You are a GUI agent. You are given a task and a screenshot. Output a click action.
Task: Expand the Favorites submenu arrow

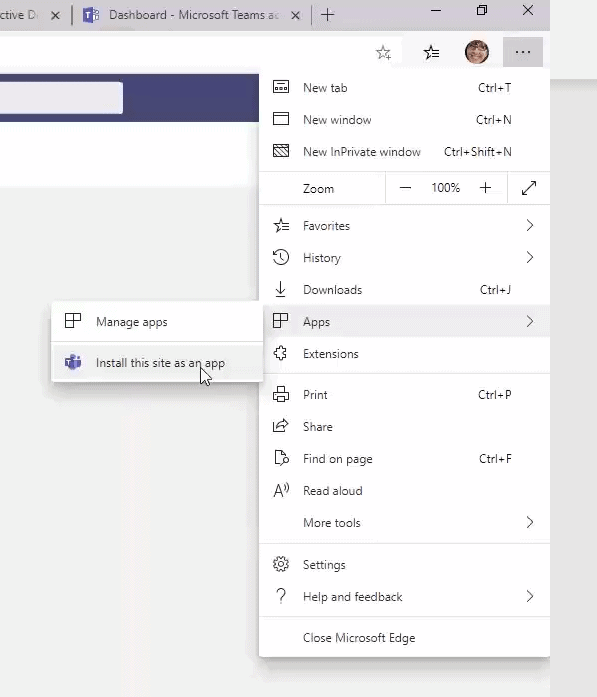click(x=529, y=225)
